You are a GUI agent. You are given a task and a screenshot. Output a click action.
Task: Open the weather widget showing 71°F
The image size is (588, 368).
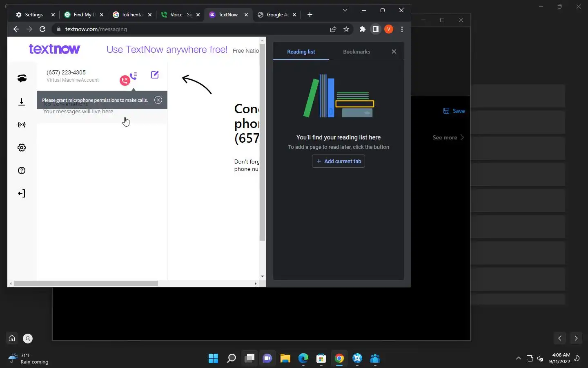29,359
